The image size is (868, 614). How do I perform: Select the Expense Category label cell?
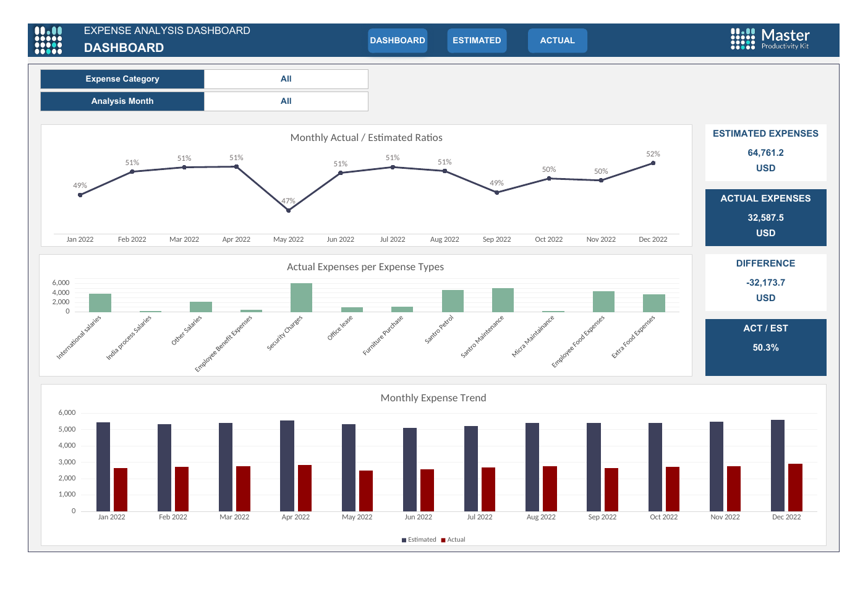point(122,79)
